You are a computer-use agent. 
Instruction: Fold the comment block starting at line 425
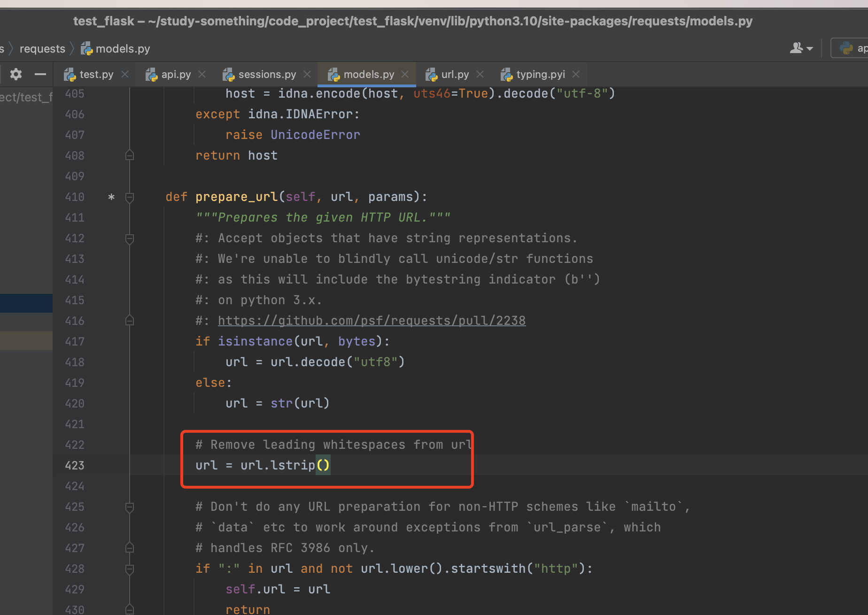[130, 507]
